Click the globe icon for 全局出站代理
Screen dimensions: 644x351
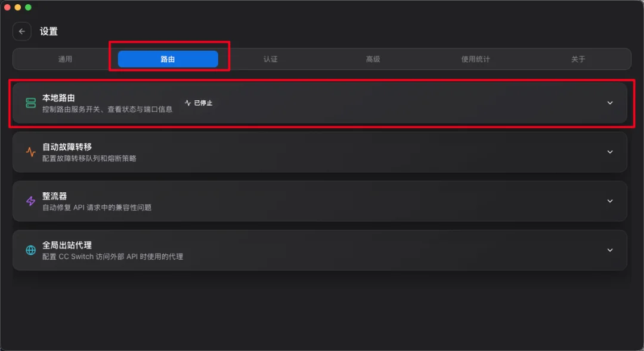(30, 250)
